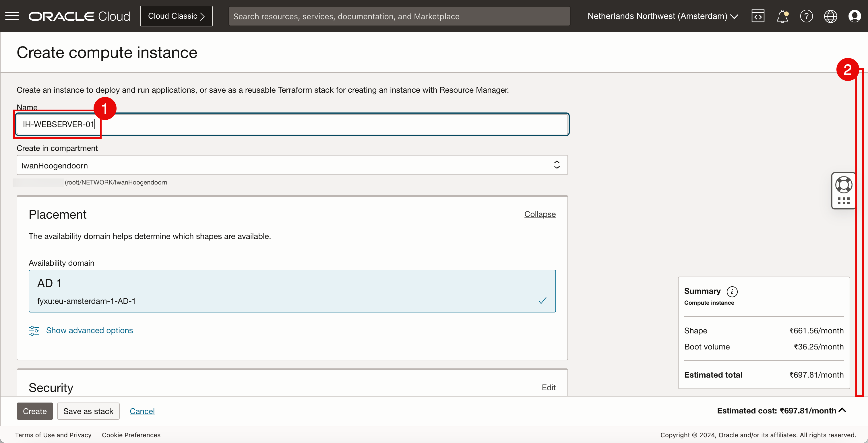Click the Summary info icon
Viewport: 868px width, 443px height.
click(x=732, y=292)
